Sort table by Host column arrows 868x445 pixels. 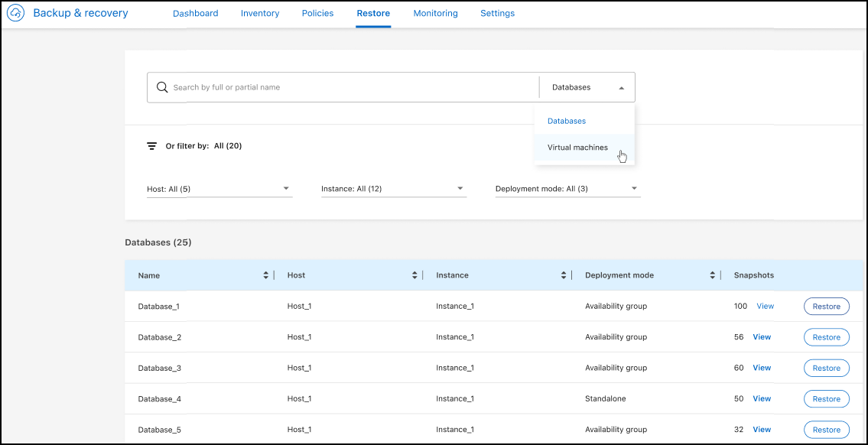coord(414,275)
